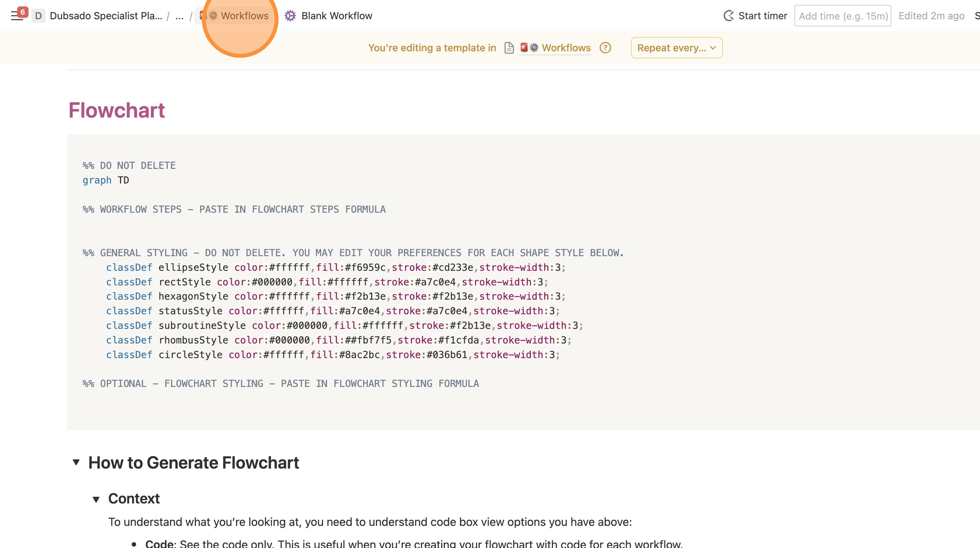The width and height of the screenshot is (980, 548).
Task: Click "You're editing a template in" banner text
Action: click(432, 48)
